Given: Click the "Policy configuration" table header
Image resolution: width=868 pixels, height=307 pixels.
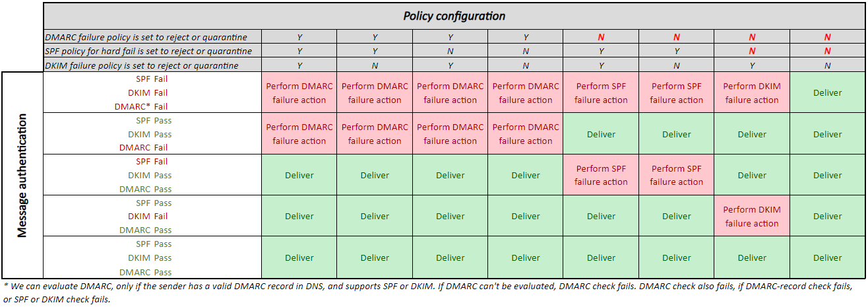Looking at the screenshot, I should click(454, 16).
